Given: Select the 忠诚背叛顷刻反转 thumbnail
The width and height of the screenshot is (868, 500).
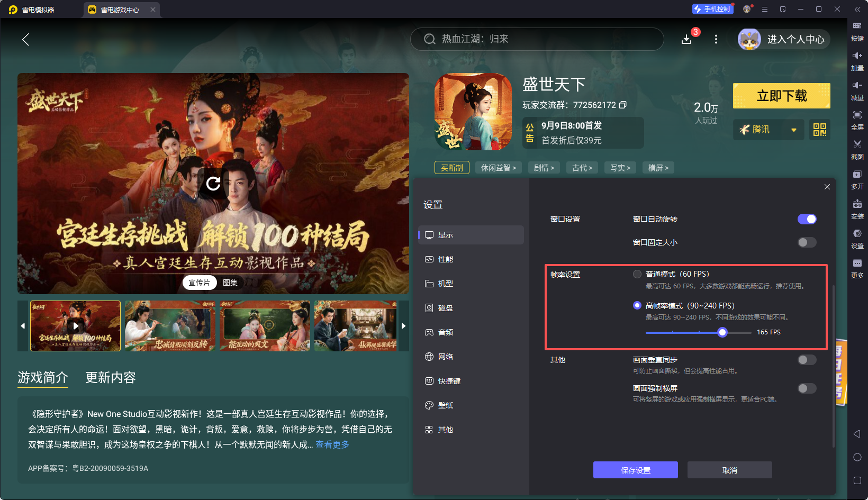Looking at the screenshot, I should tap(170, 326).
